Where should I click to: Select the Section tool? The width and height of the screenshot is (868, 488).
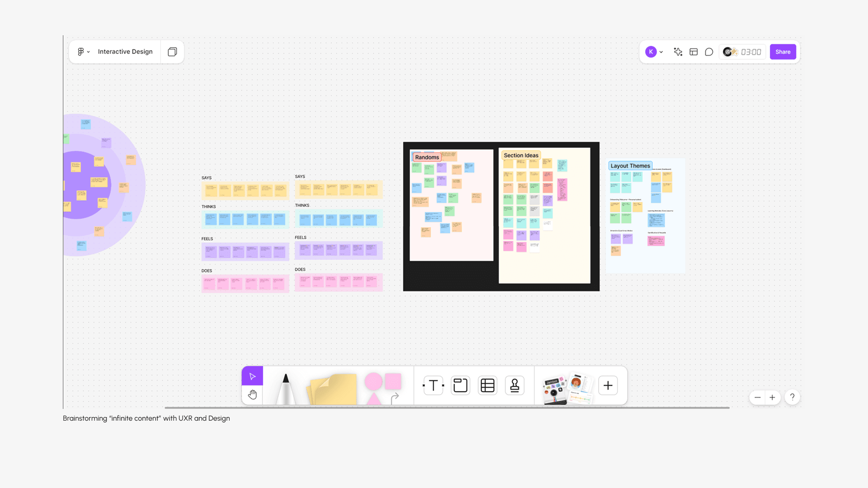460,385
